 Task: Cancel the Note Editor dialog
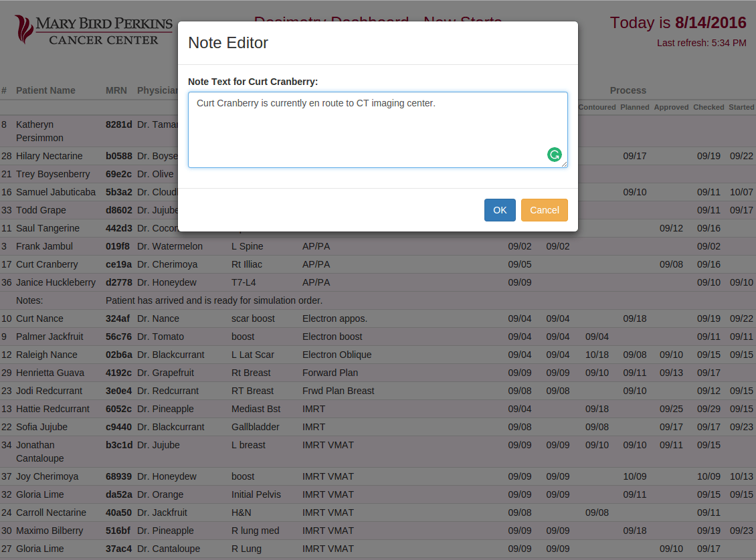coord(544,210)
